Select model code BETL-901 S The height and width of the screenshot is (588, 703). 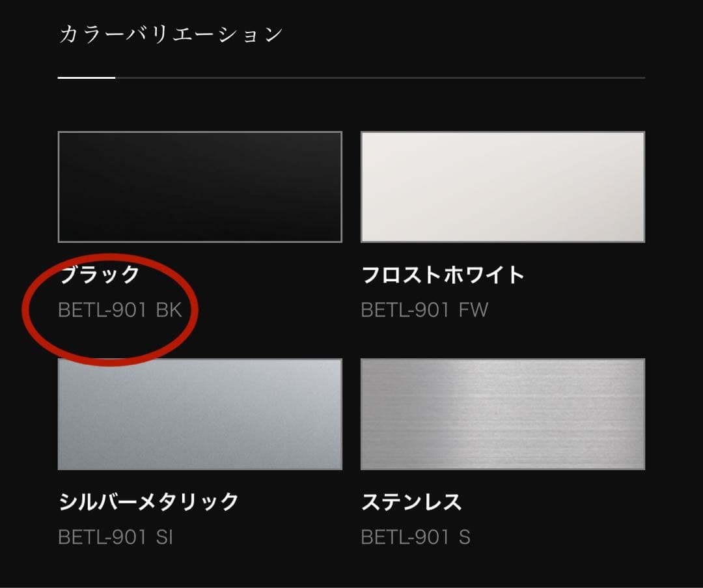[x=415, y=537]
